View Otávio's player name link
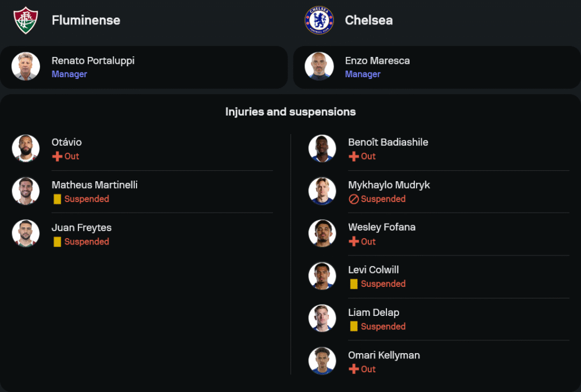Screen dimensions: 581x392 pos(67,142)
